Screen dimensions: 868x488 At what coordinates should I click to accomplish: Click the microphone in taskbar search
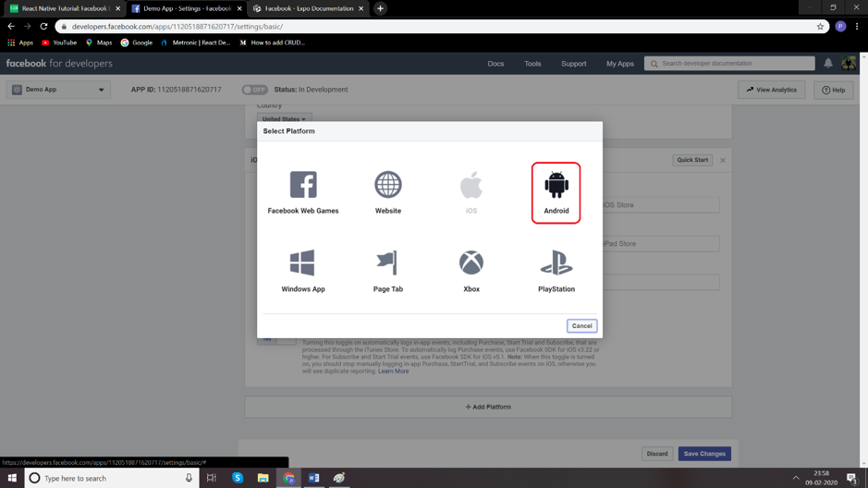(x=189, y=478)
